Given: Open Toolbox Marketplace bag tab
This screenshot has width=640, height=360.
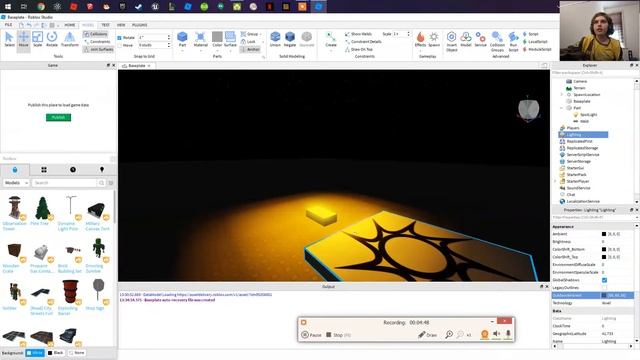Looking at the screenshot, I should [x=15, y=169].
